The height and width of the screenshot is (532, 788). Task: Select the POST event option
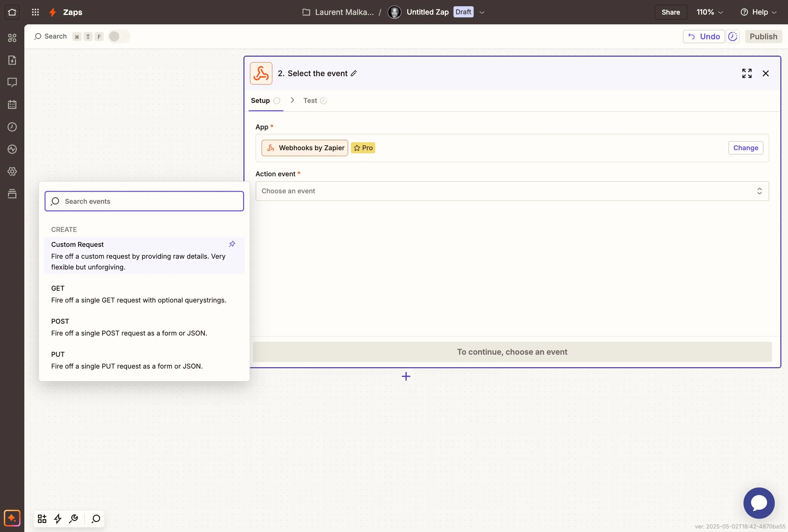point(144,327)
